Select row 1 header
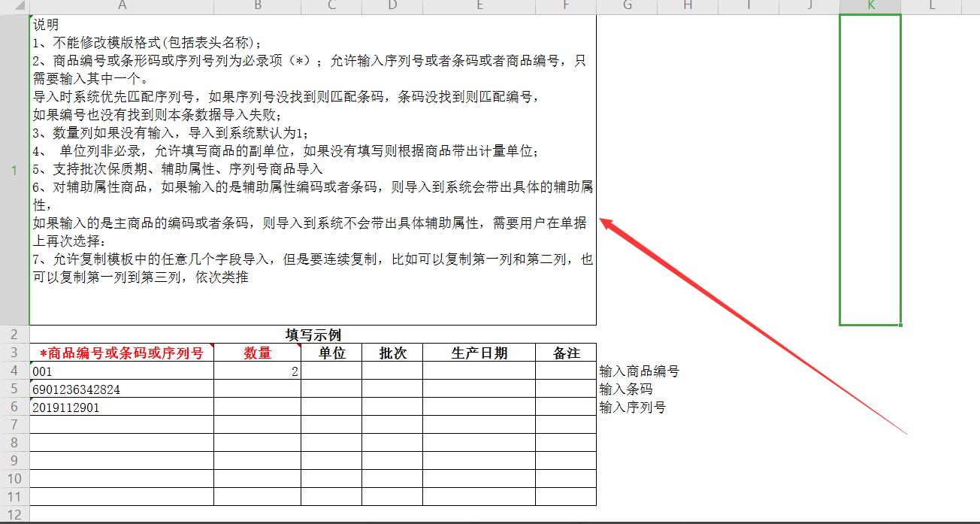Image resolution: width=980 pixels, height=524 pixels. click(14, 170)
